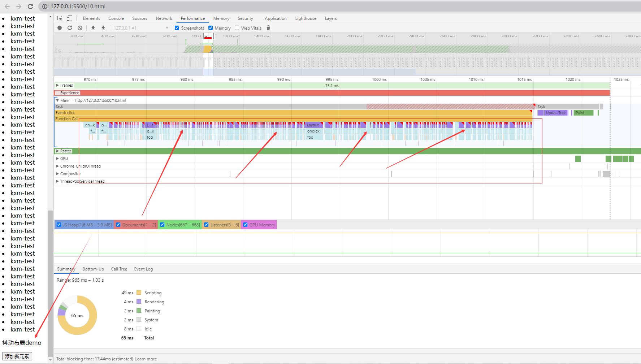The width and height of the screenshot is (641, 364).
Task: Click reload and profile page icon
Action: coord(70,28)
